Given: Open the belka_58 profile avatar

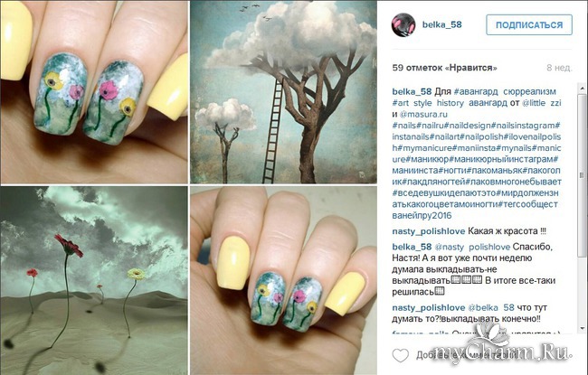Looking at the screenshot, I should pyautogui.click(x=403, y=24).
